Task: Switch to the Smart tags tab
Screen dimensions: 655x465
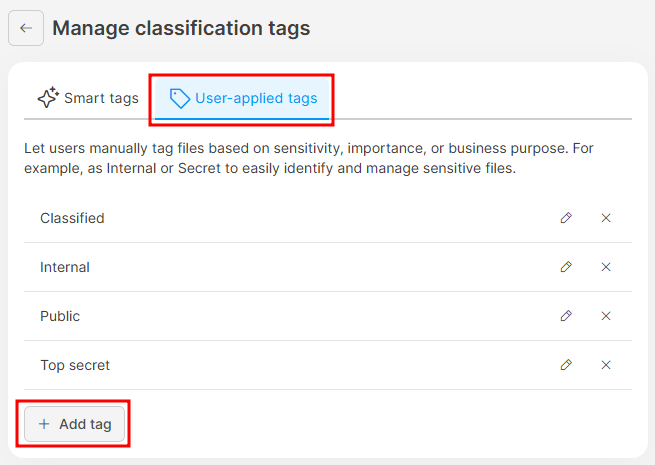Action: coord(88,98)
